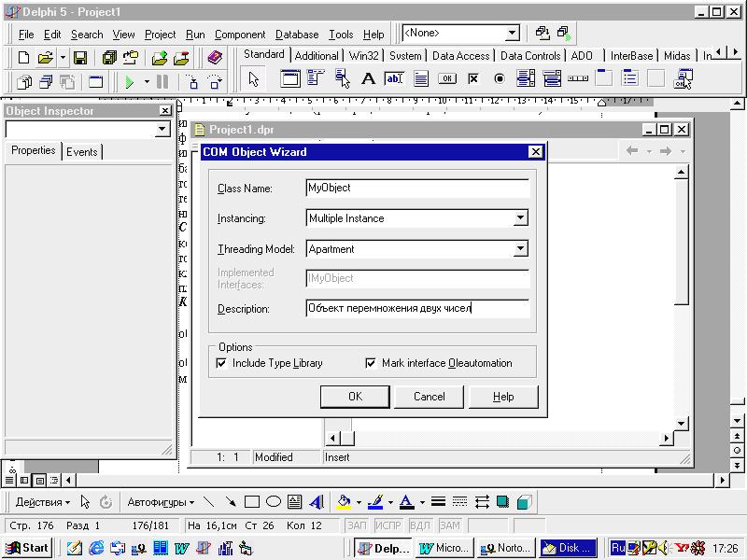This screenshot has width=747, height=560.
Task: Select the PopupMenu component in palette
Action: [342, 78]
